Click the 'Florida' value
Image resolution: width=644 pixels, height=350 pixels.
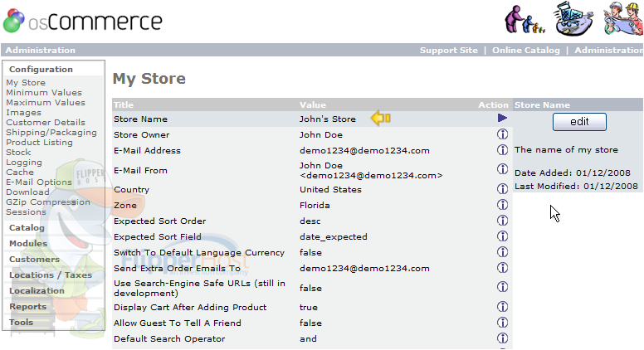315,205
